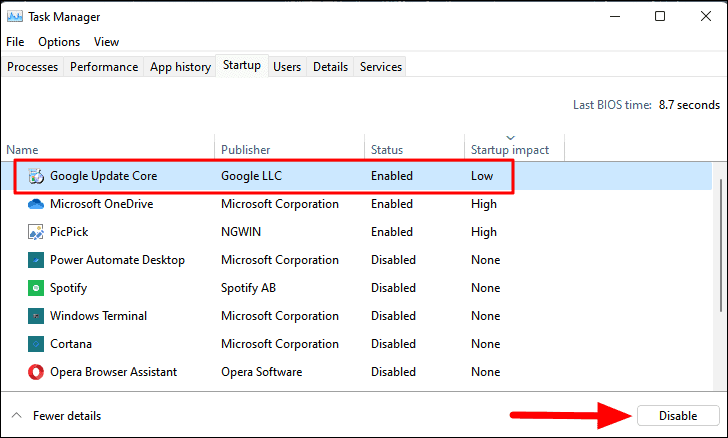Close the Task Manager window
This screenshot has width=728, height=438.
point(706,16)
